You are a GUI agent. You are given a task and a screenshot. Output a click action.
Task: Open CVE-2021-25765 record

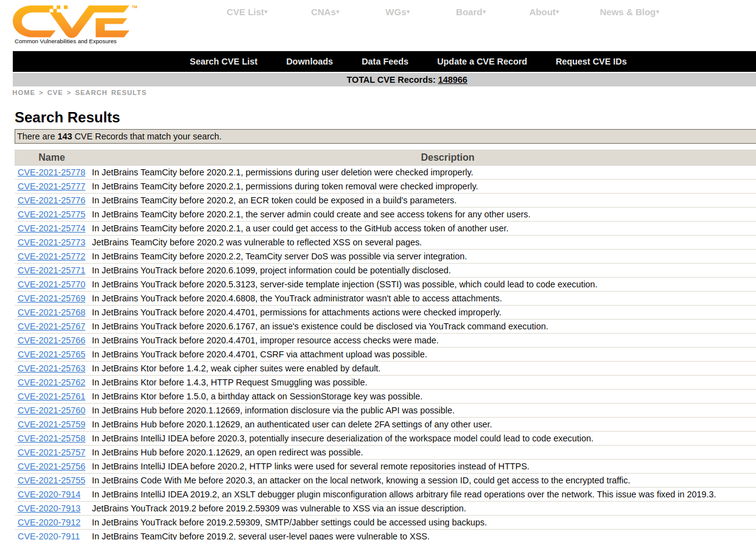(x=52, y=354)
